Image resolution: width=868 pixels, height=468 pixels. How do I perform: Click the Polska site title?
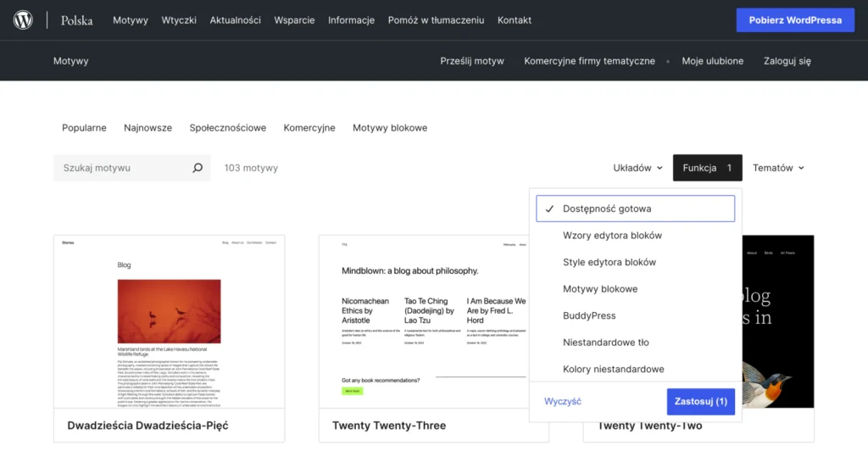click(76, 20)
